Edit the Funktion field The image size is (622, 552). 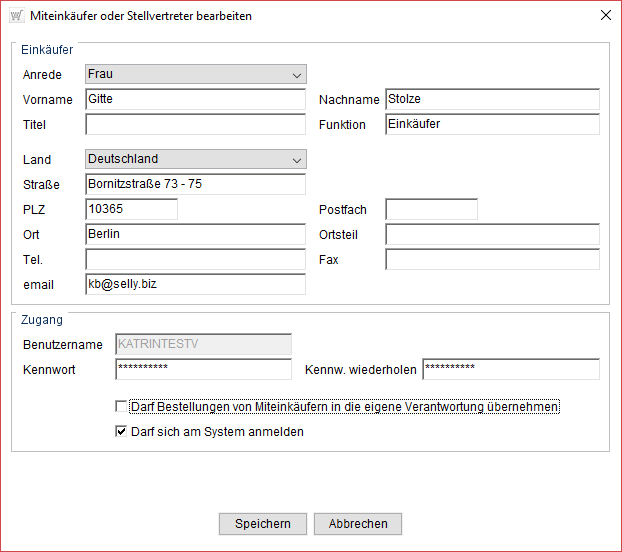[491, 125]
